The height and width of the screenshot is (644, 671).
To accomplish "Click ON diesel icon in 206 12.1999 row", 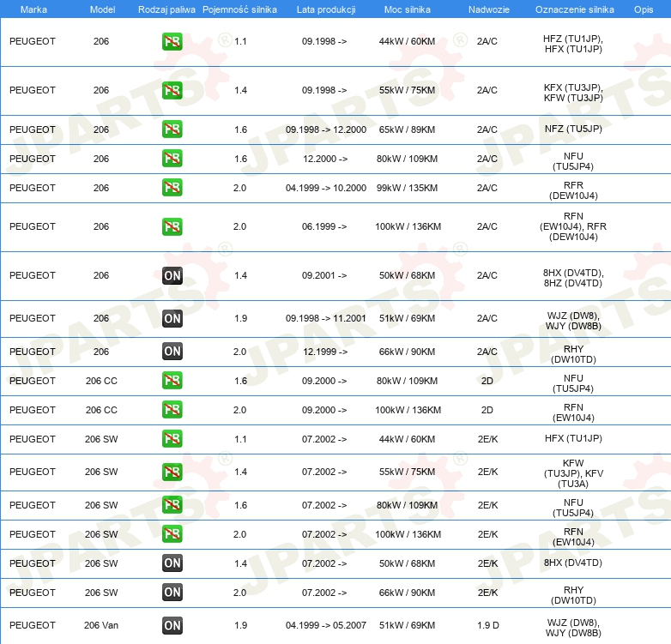I will point(172,351).
